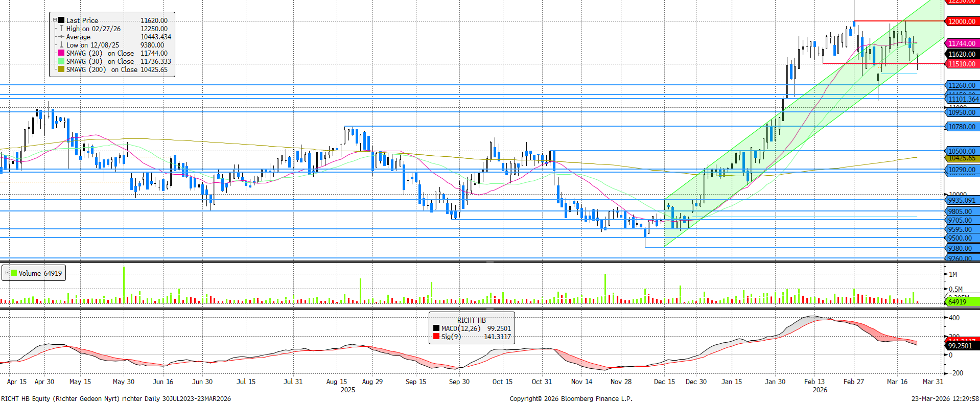Select the blue 10780.00 horizontal line label
This screenshot has height=403, width=980.
(x=962, y=127)
